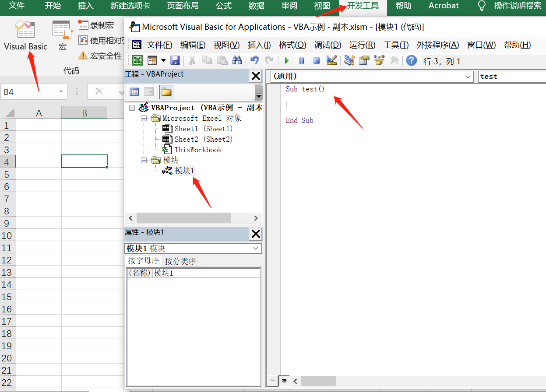Switch to the 开发工具 ribbon tab
The width and height of the screenshot is (546, 392).
click(363, 6)
